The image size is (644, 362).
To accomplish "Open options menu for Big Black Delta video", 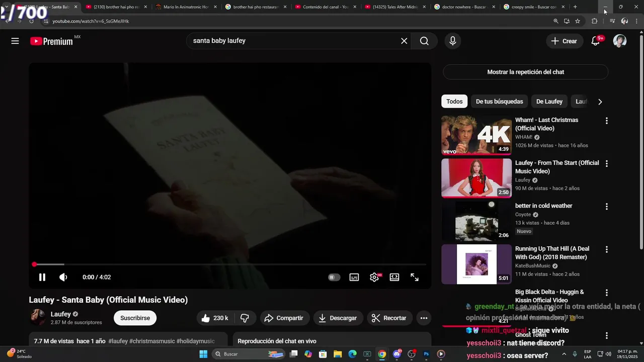I will pyautogui.click(x=606, y=293).
